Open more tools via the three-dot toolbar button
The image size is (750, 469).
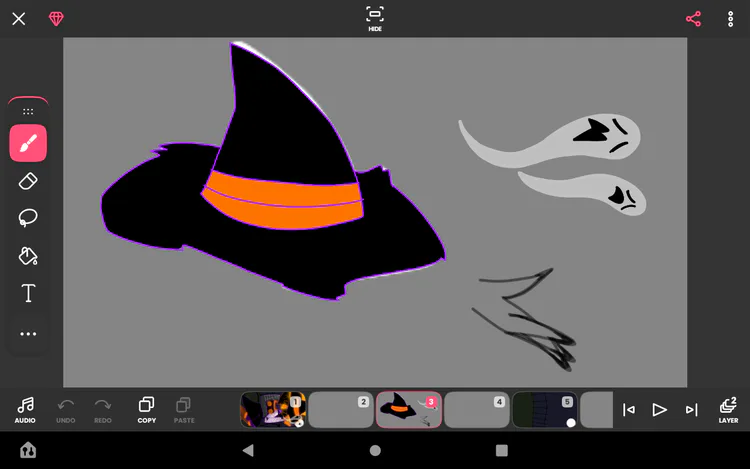28,334
